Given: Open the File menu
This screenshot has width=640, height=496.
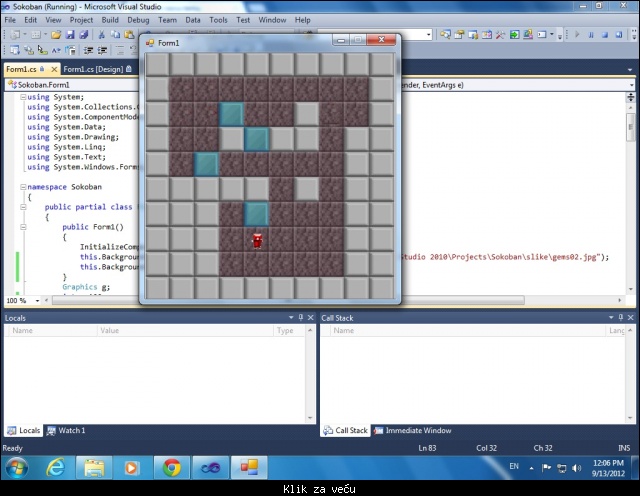Looking at the screenshot, I should point(10,20).
